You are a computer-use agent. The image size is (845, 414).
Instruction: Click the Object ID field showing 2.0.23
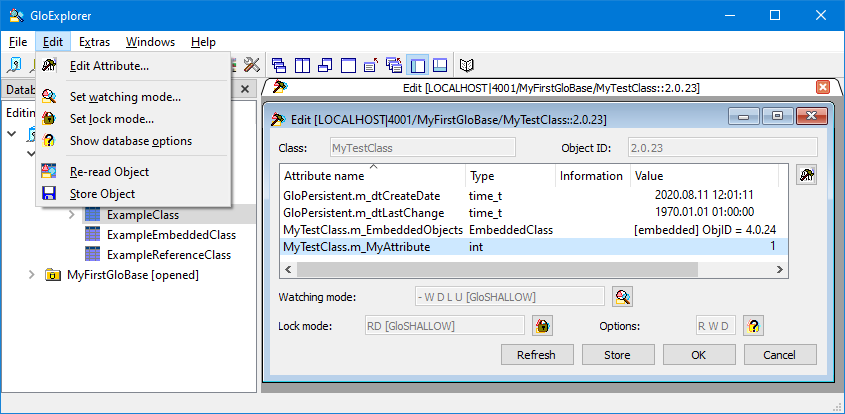(x=723, y=148)
